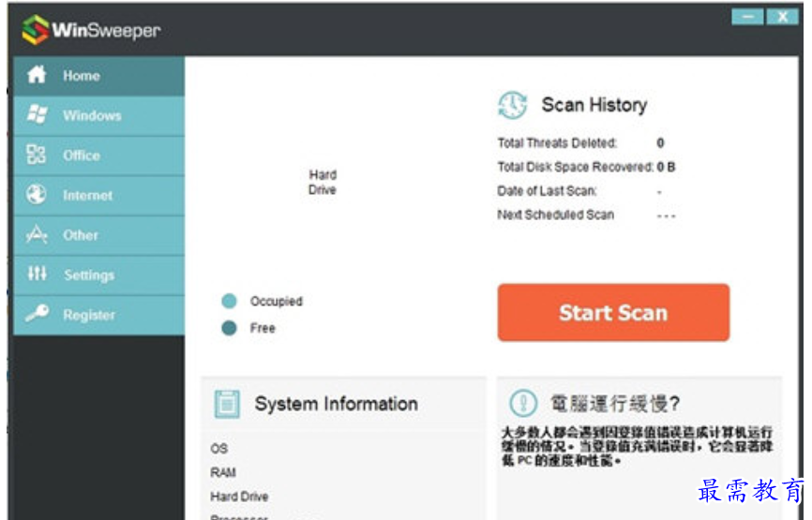Open Settings in the sidebar
Screen dimensions: 812x520
98,275
